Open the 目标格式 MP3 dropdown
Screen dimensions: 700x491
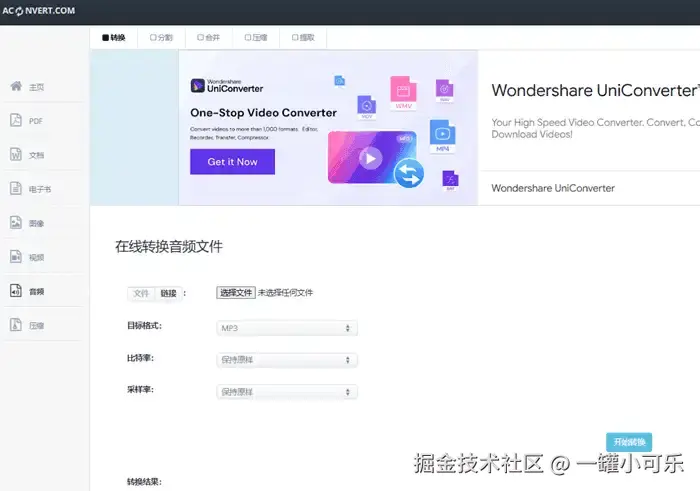tap(287, 328)
